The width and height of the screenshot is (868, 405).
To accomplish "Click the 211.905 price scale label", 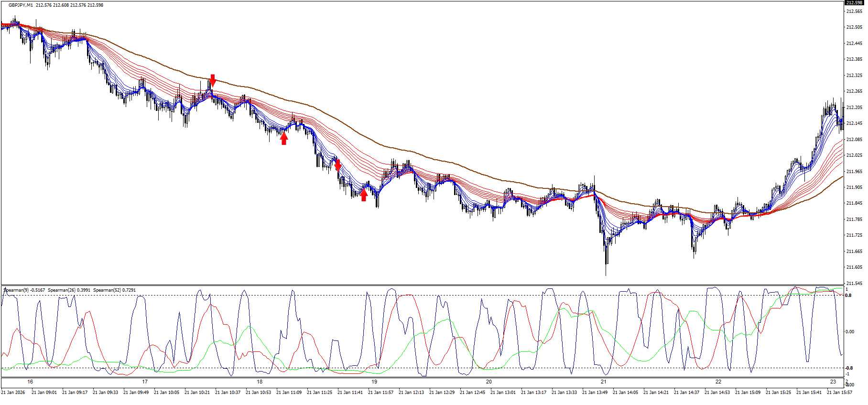I will click(x=854, y=187).
